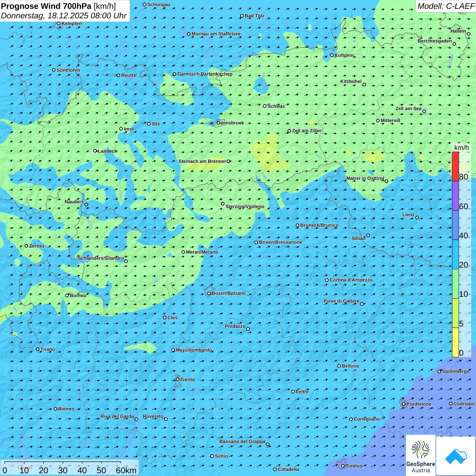Select the Bozen/Bolzano location marker
Viewport: 476px width, 476px height.
coord(209,293)
